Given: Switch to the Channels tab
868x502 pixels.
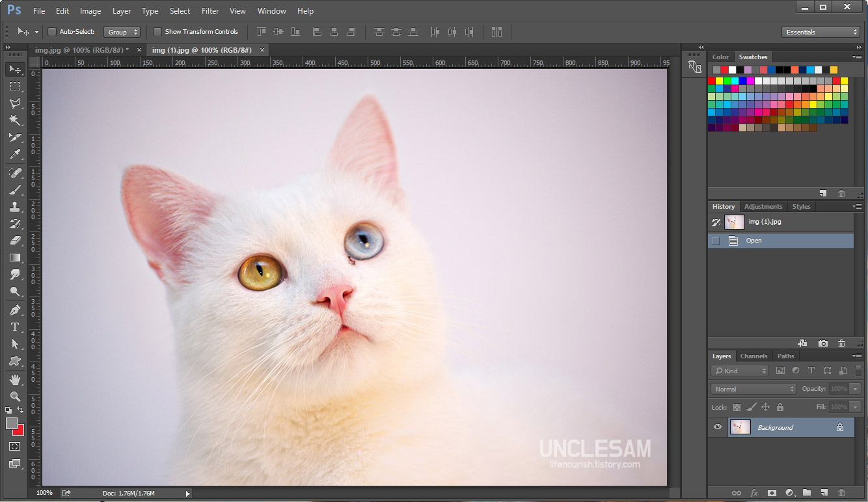Looking at the screenshot, I should tap(754, 356).
